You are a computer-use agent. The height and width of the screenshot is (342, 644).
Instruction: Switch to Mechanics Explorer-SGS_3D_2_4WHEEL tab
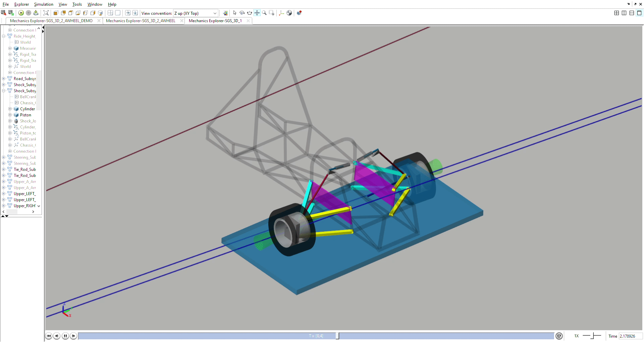point(141,21)
